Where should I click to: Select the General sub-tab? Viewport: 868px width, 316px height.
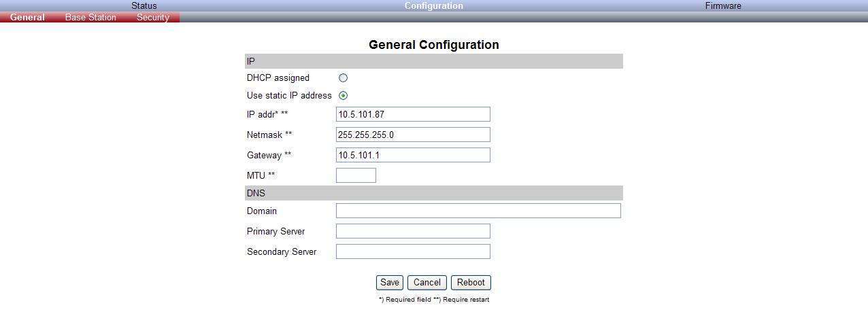27,18
